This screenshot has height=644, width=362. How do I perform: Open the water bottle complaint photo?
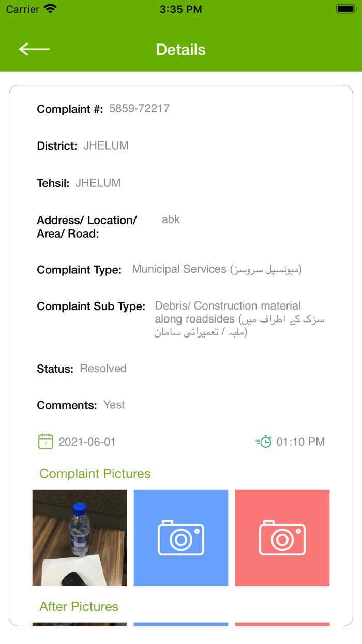(x=80, y=538)
